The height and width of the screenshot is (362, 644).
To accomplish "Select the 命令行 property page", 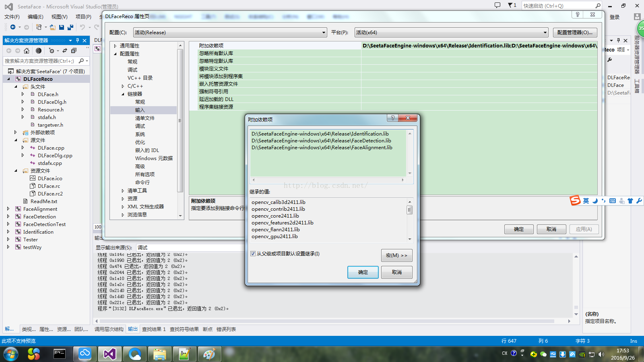I will (x=142, y=183).
